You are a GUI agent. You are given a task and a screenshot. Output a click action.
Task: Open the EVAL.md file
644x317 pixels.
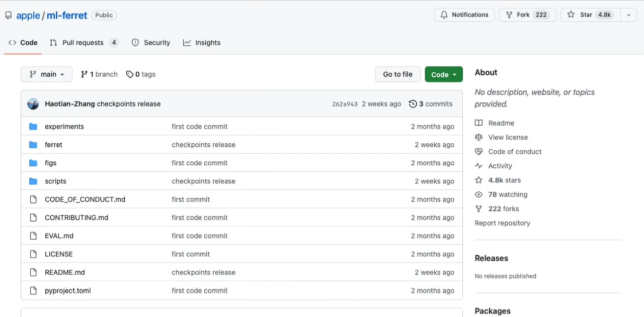59,236
